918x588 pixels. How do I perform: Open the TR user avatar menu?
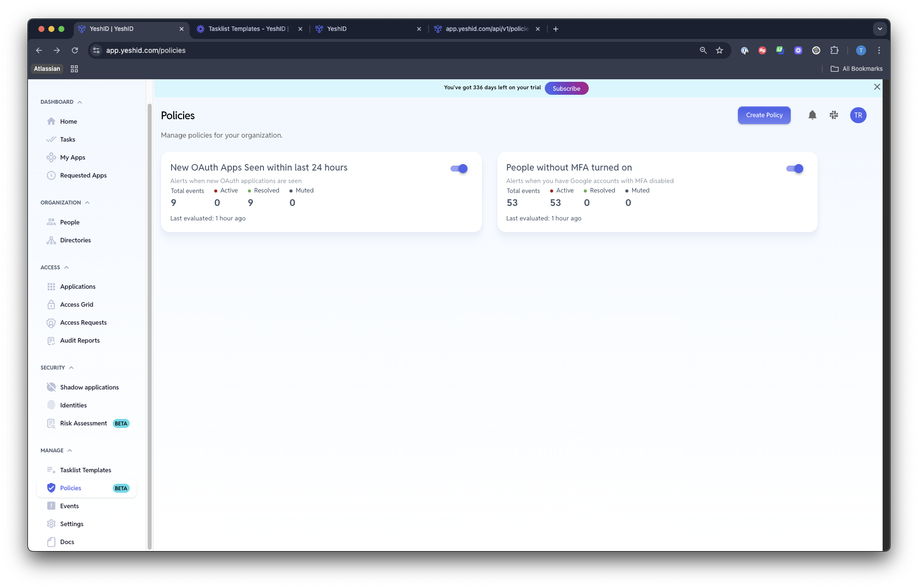click(858, 115)
